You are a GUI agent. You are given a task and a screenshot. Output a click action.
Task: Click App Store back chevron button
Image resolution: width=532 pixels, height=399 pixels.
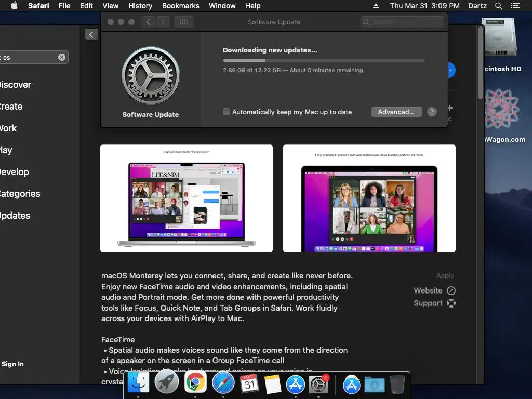pos(91,35)
